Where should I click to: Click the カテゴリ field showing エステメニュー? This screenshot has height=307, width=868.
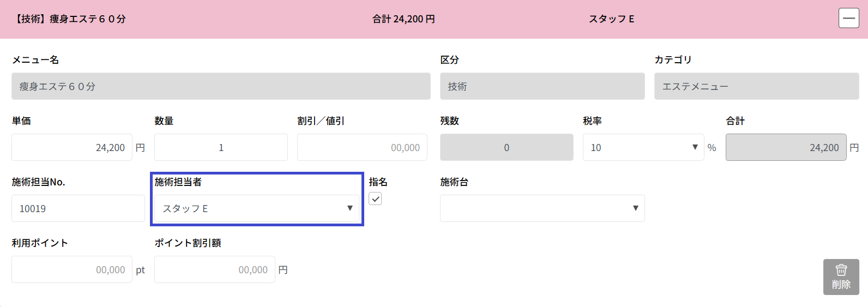pyautogui.click(x=756, y=86)
